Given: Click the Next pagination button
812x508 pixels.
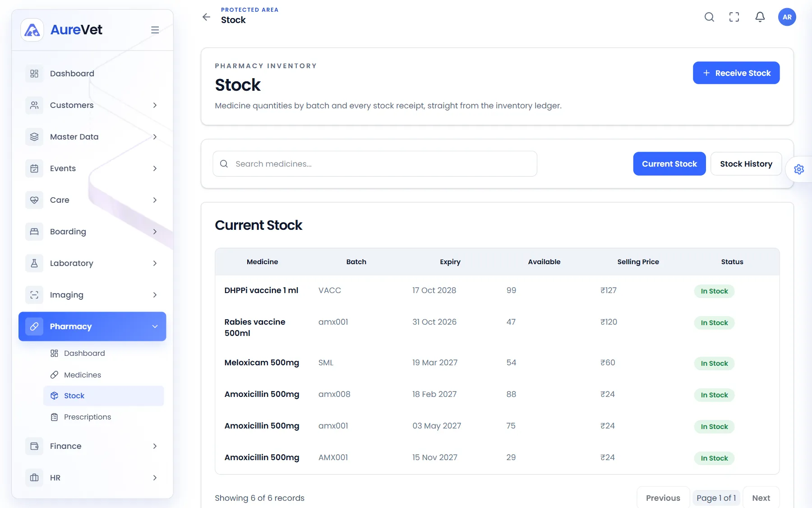Looking at the screenshot, I should (761, 498).
